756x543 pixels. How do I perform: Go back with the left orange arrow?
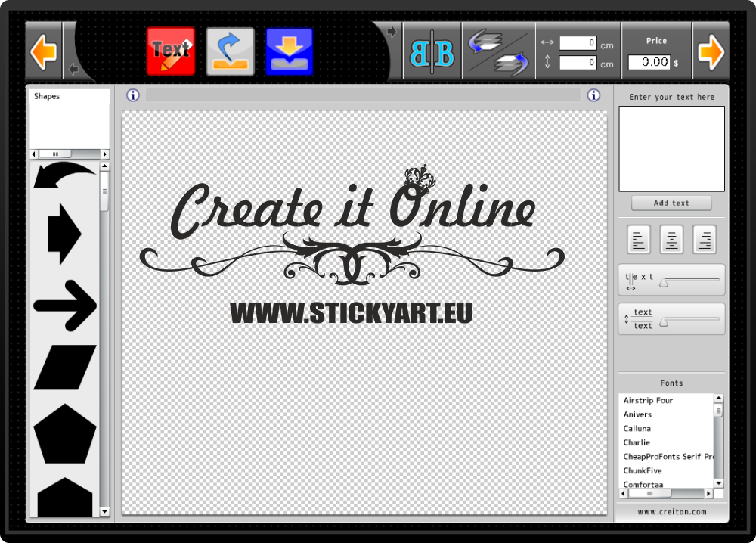tap(43, 52)
